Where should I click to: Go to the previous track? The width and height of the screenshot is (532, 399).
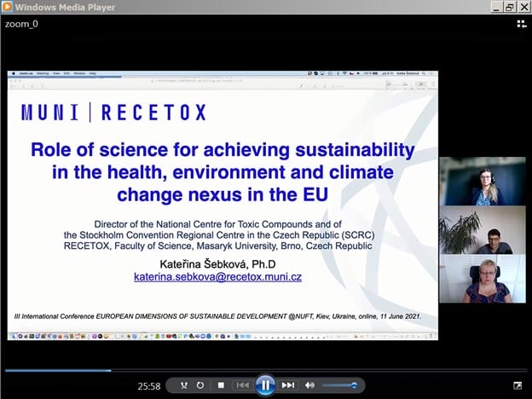point(243,385)
